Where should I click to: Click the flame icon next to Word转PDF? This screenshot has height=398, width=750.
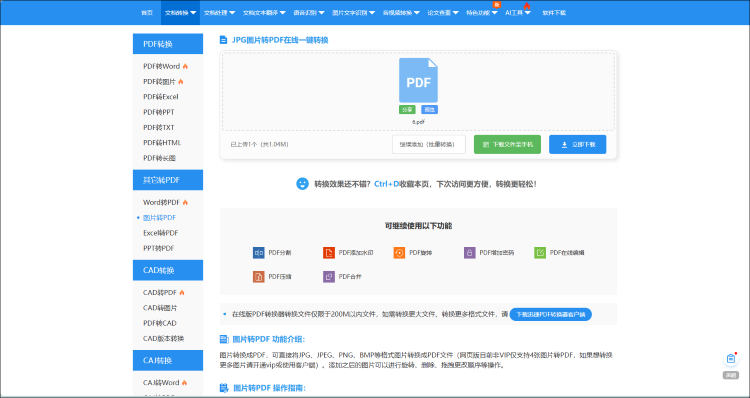pyautogui.click(x=185, y=203)
